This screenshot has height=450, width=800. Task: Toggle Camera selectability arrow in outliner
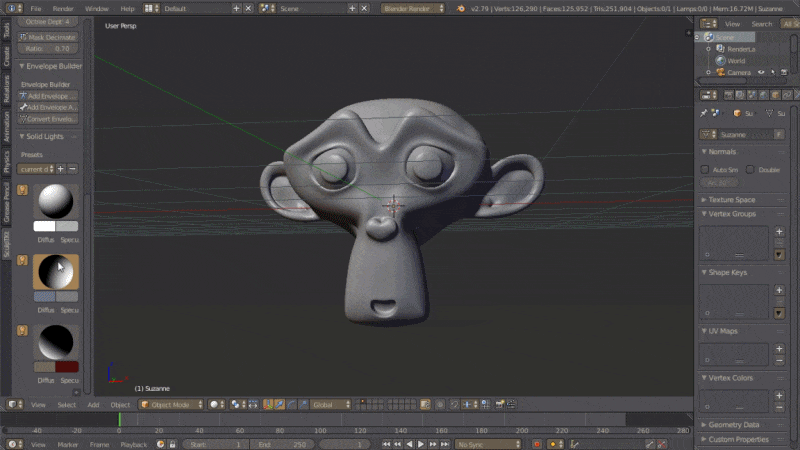772,72
